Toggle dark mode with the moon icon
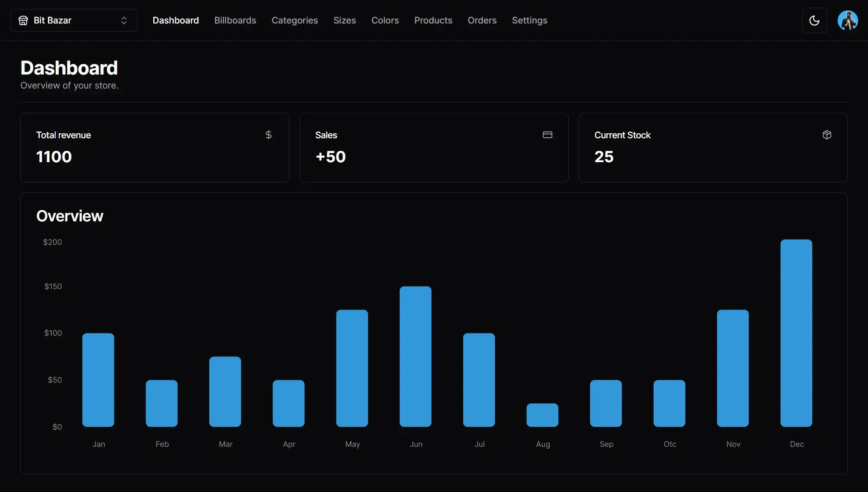Screen dimensions: 868x492 point(814,20)
